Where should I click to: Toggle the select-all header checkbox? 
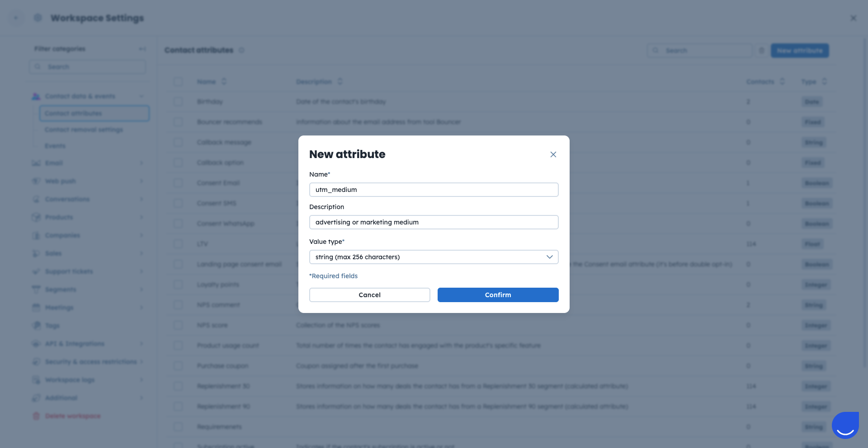[178, 82]
